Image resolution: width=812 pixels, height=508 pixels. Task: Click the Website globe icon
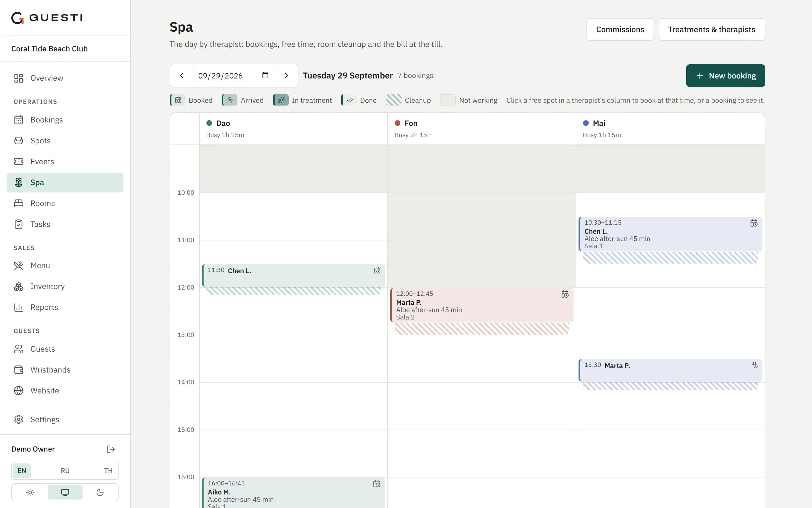[18, 390]
